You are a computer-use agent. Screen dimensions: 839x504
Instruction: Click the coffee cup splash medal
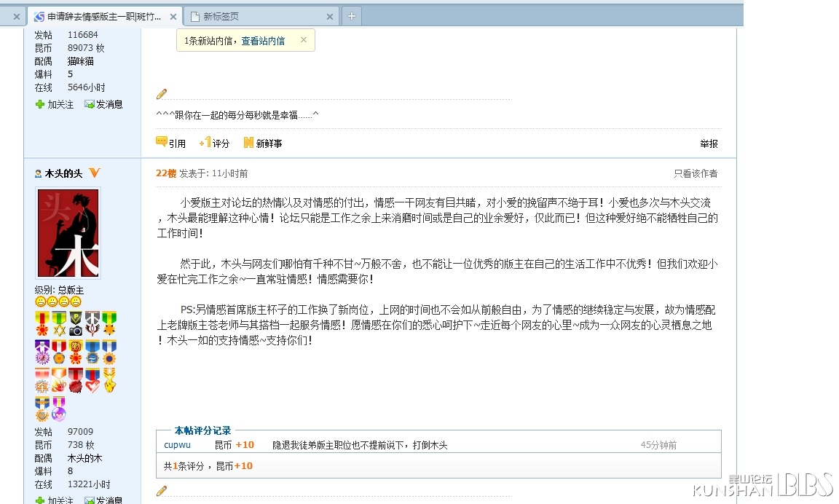60,381
